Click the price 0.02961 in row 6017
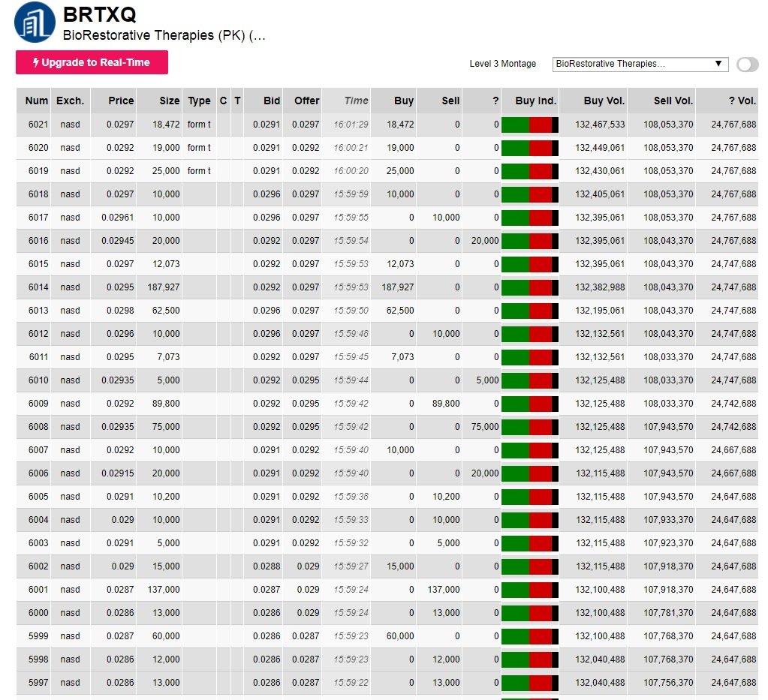 [118, 218]
